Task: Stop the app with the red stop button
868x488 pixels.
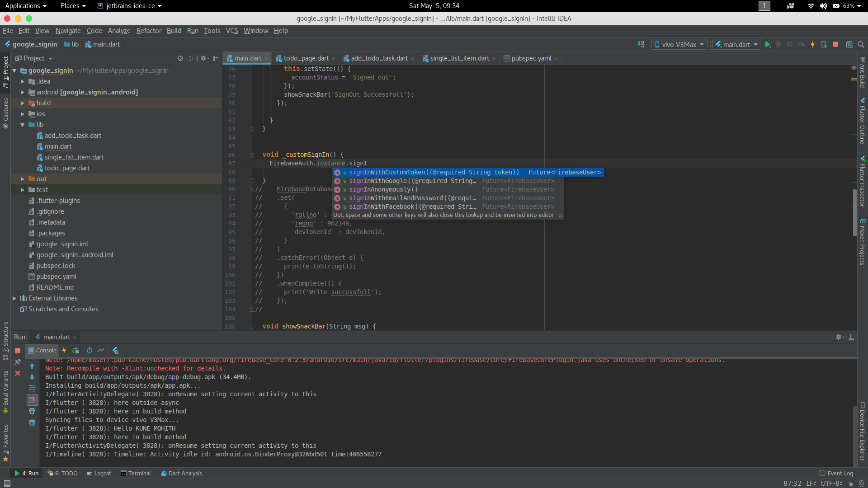Action: coord(835,44)
